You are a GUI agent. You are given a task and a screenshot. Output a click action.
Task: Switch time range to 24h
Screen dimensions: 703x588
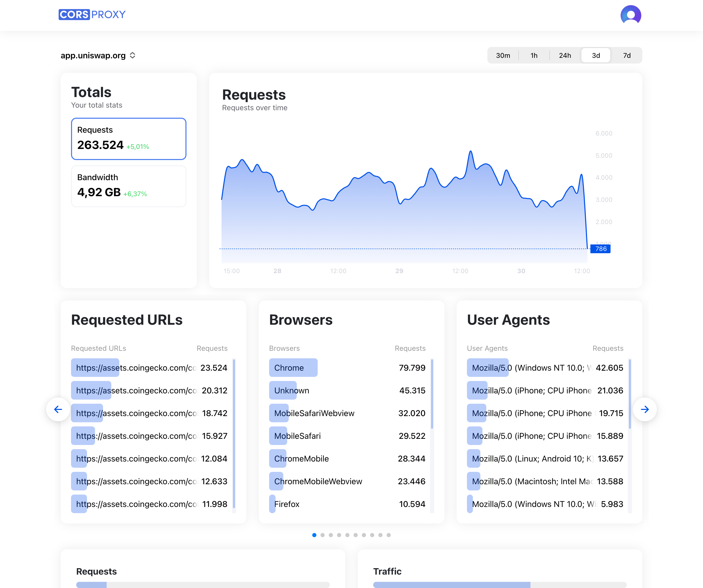[565, 55]
